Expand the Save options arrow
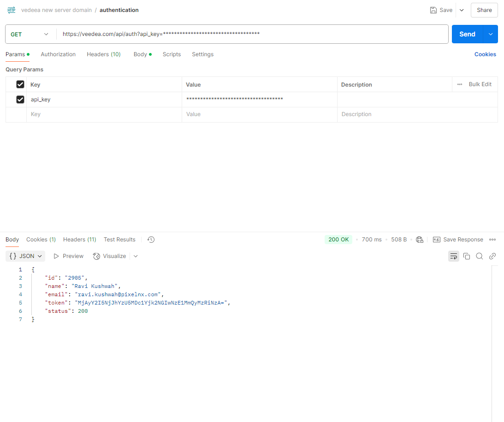The image size is (504, 422). click(462, 10)
